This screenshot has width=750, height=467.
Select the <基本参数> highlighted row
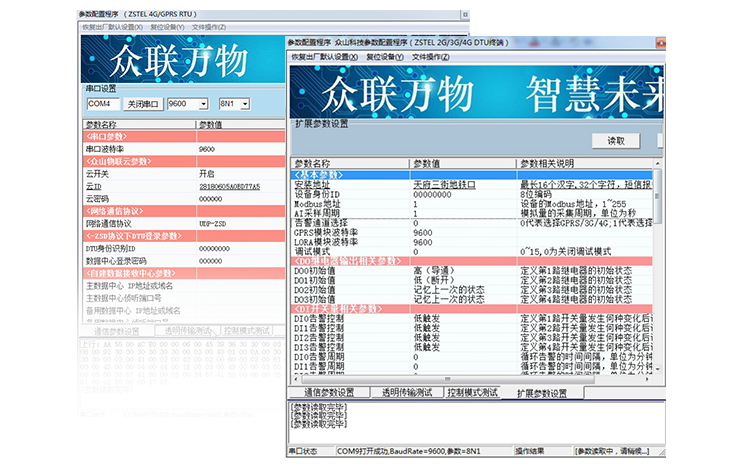(x=471, y=175)
